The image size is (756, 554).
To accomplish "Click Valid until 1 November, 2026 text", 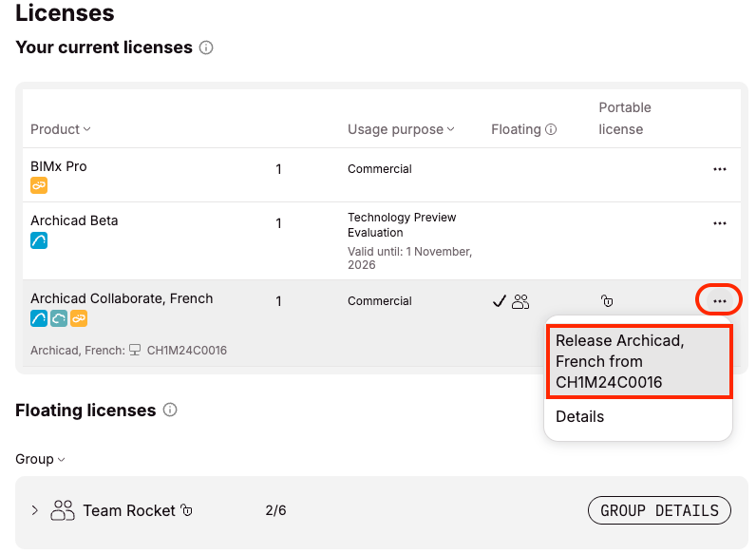I will [410, 258].
